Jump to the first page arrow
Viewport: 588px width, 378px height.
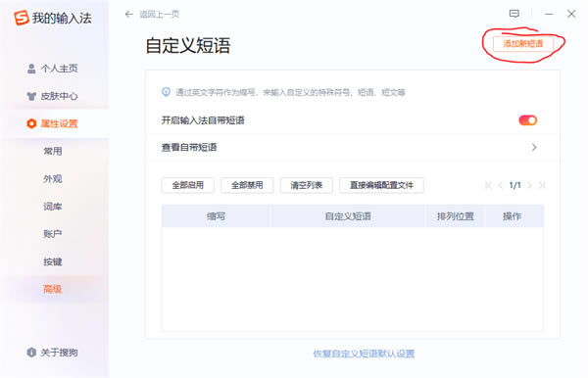point(488,185)
